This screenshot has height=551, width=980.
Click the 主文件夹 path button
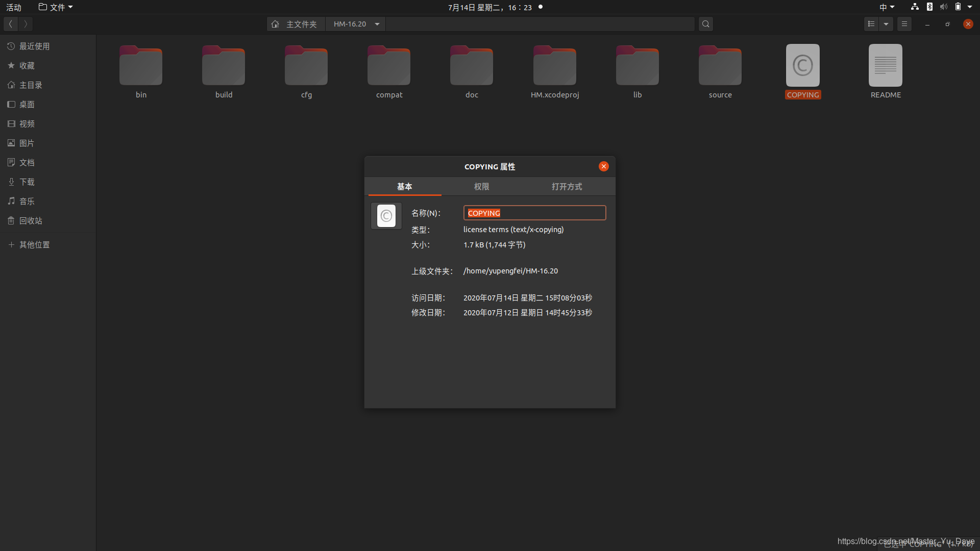click(x=296, y=24)
